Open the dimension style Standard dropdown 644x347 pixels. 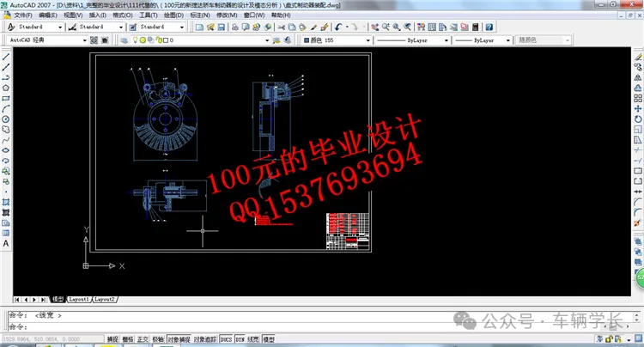coord(121,27)
